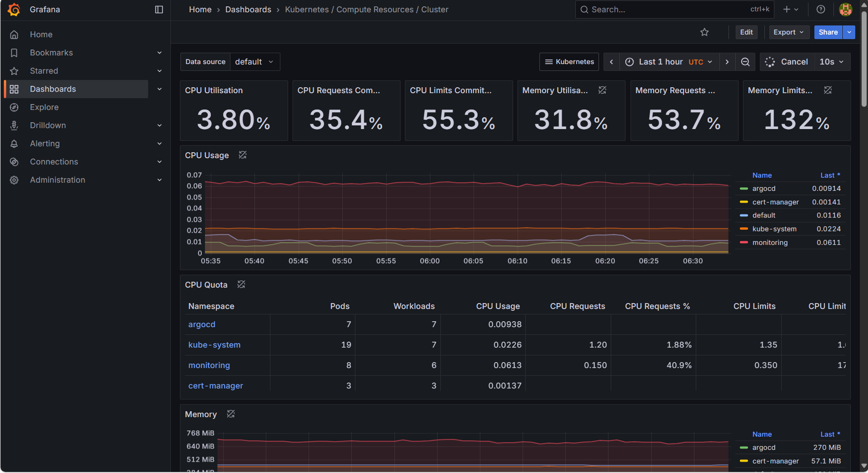The image size is (868, 473).
Task: Click the user avatar in top-right corner
Action: 845,9
